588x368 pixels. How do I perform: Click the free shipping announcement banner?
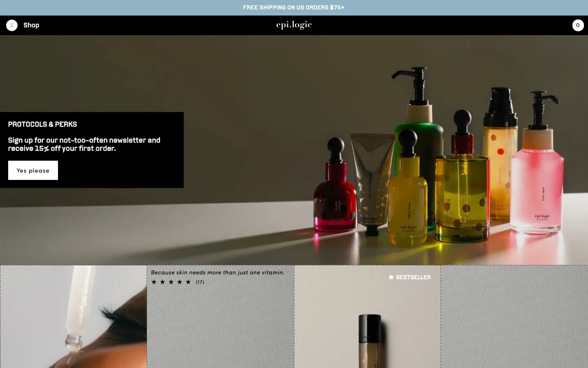[294, 8]
